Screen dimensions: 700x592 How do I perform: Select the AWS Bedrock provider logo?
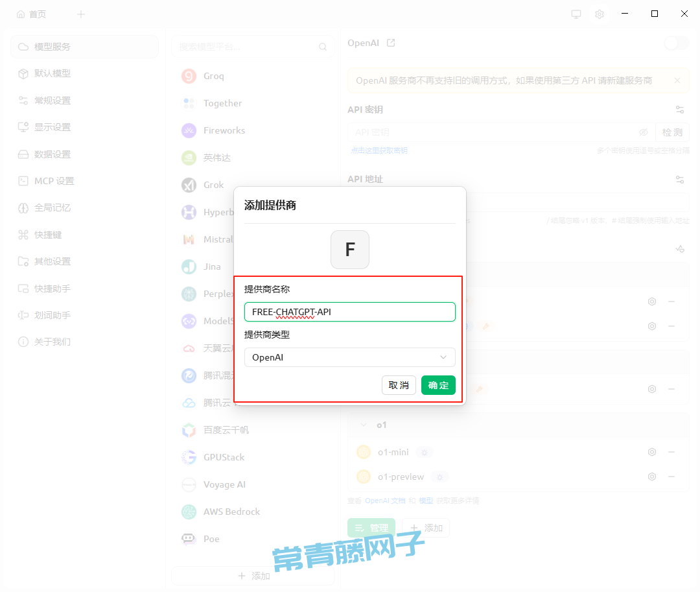point(189,512)
